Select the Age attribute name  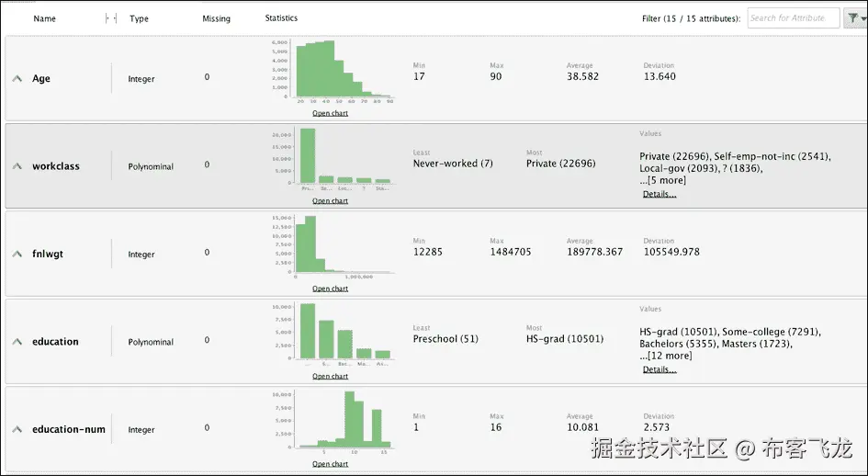[41, 79]
